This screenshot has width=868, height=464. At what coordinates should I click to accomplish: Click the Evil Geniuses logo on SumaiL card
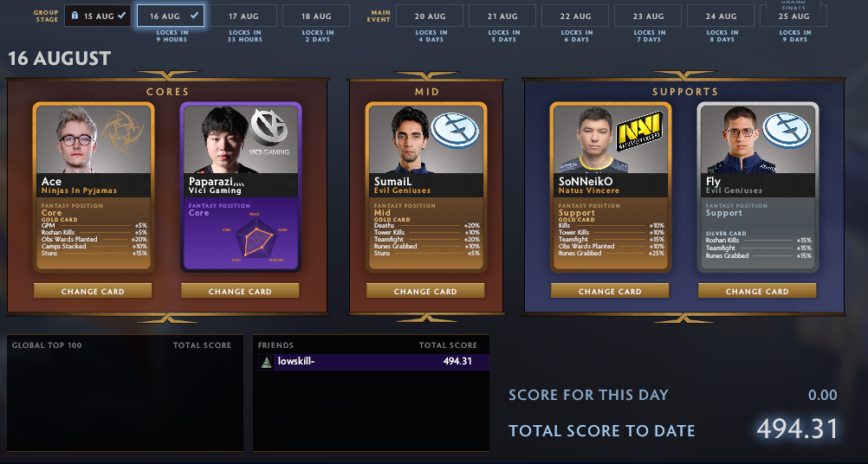455,131
